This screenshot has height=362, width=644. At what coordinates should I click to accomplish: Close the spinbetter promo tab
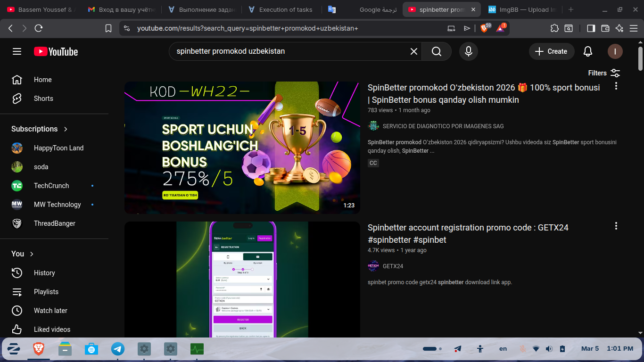tap(473, 9)
